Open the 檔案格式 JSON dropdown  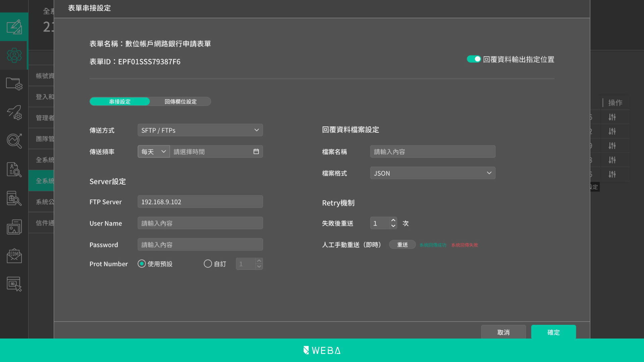point(432,173)
